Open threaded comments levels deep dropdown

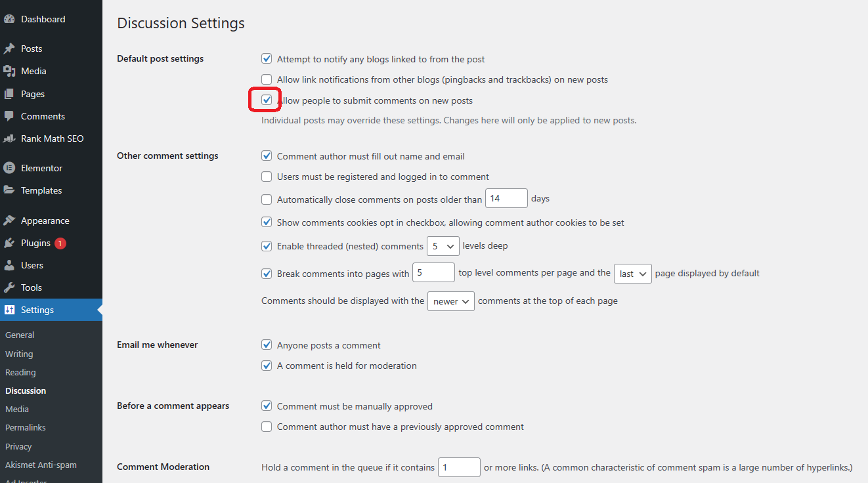click(x=443, y=246)
